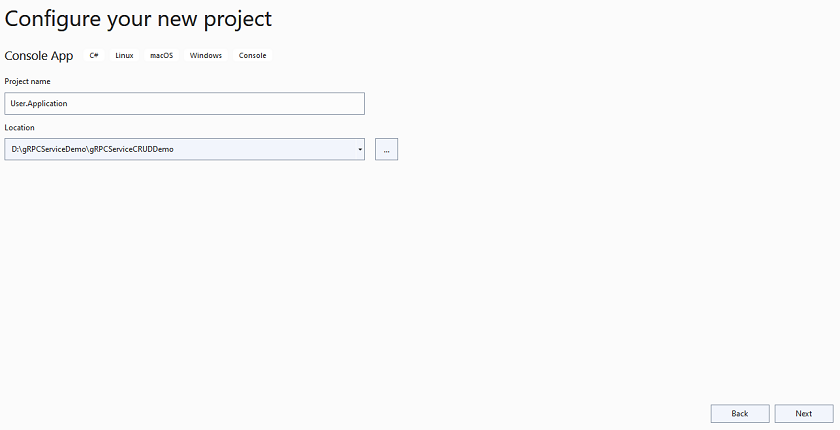Click into the Project name input field
Screen dimensions: 840x430
[184, 103]
